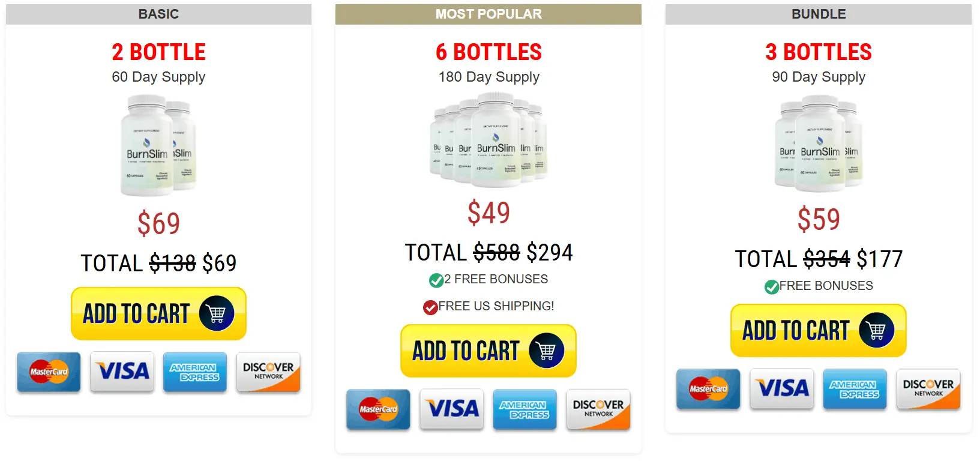Click the 2 BurnSlim bottles product image
The image size is (980, 464).
[158, 146]
